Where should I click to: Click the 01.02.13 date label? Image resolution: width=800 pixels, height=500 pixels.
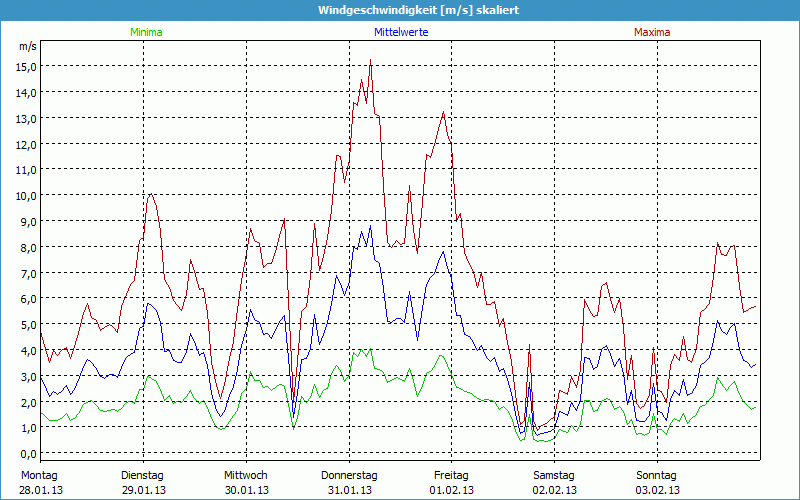pyautogui.click(x=452, y=490)
